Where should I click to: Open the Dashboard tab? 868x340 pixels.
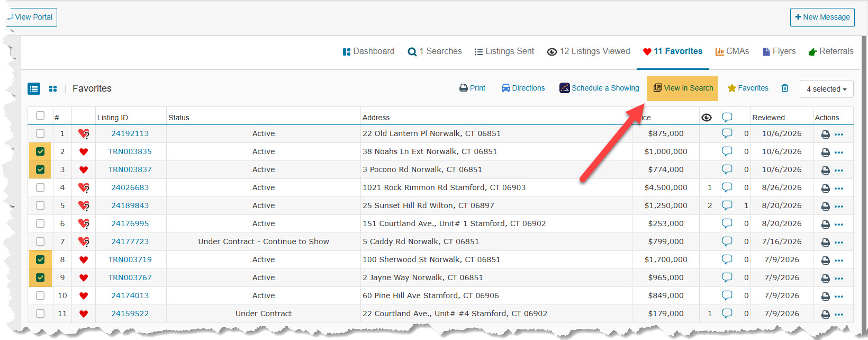pos(368,51)
